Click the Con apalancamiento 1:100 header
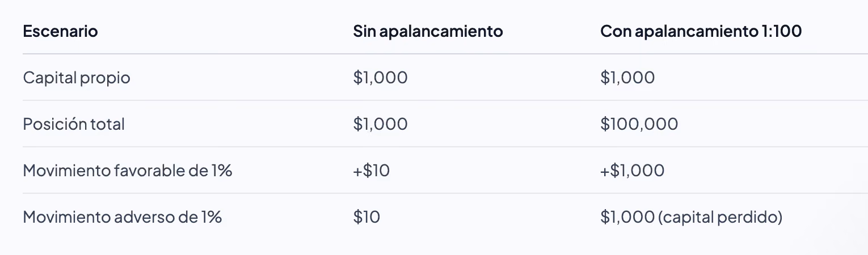 pos(701,31)
